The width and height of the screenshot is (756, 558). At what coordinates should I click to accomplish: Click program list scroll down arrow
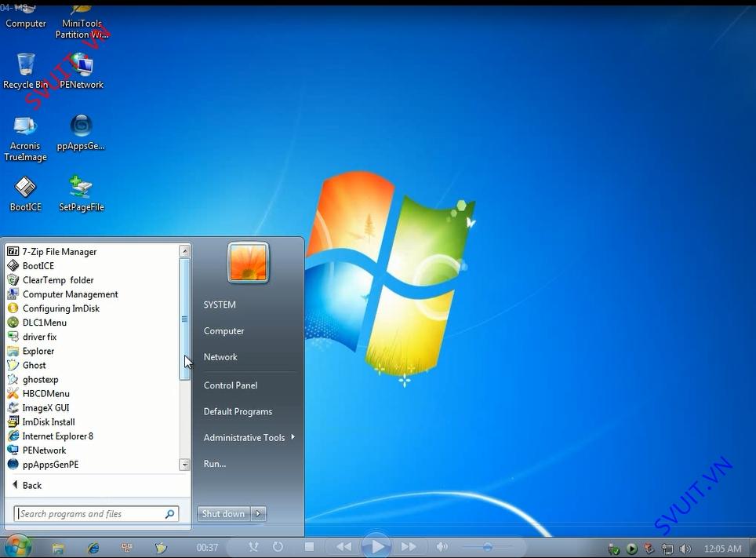[x=184, y=465]
